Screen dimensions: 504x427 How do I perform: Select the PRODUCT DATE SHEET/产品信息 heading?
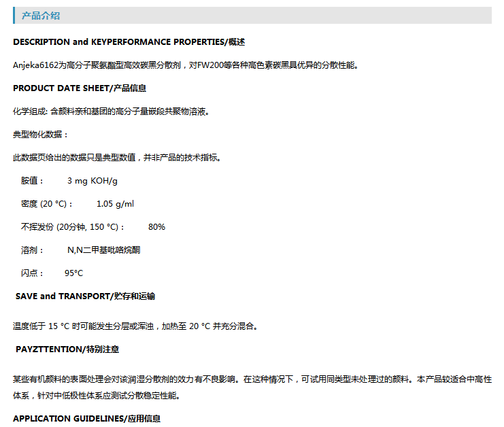[x=80, y=88]
